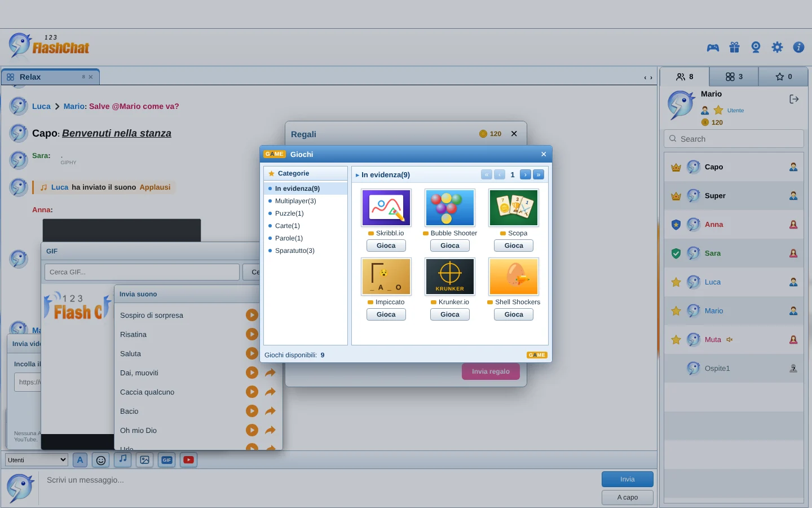Open the gift icon in the header
Screen dimensions: 812x508
(x=734, y=47)
